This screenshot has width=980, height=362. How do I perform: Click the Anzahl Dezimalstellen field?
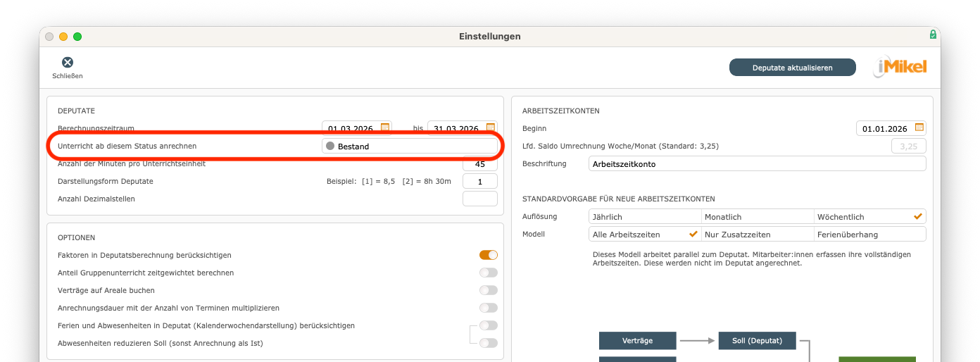tap(480, 199)
